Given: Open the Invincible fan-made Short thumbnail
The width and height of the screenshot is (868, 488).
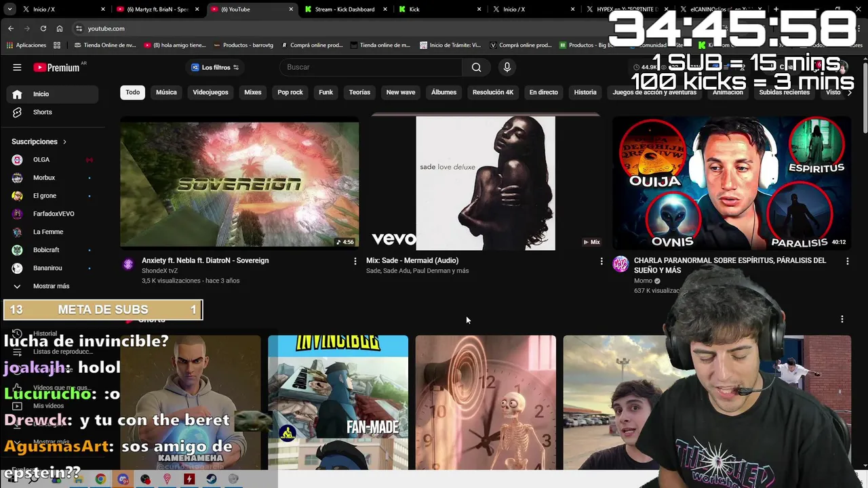Looking at the screenshot, I should [x=338, y=403].
